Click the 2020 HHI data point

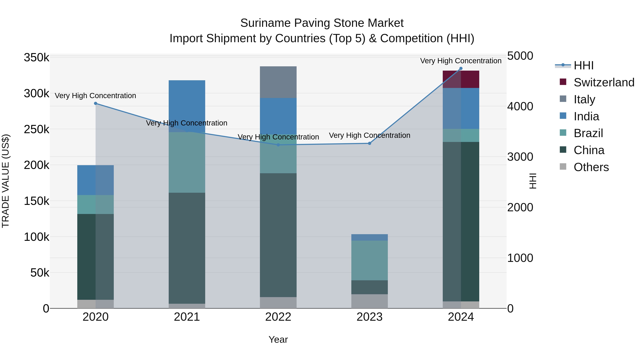click(x=96, y=104)
